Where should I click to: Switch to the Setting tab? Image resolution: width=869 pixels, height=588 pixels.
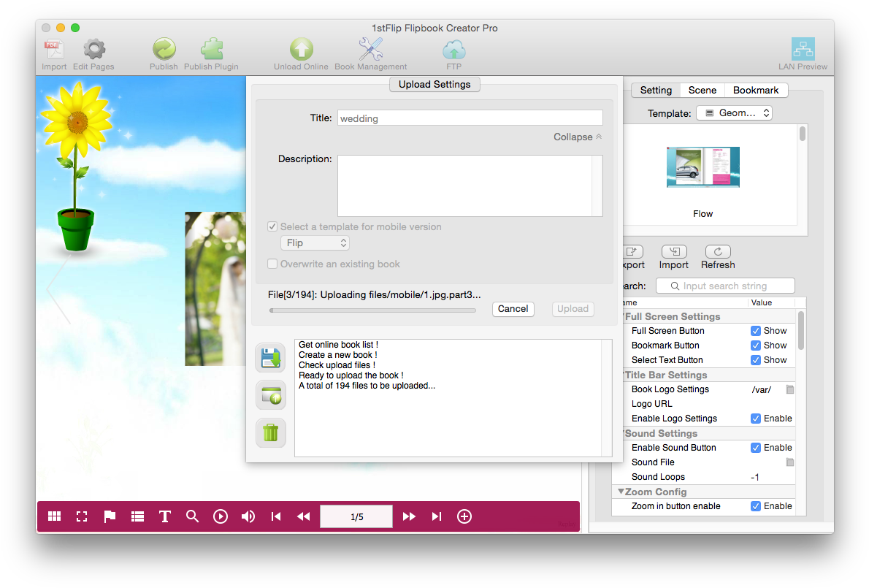point(656,91)
